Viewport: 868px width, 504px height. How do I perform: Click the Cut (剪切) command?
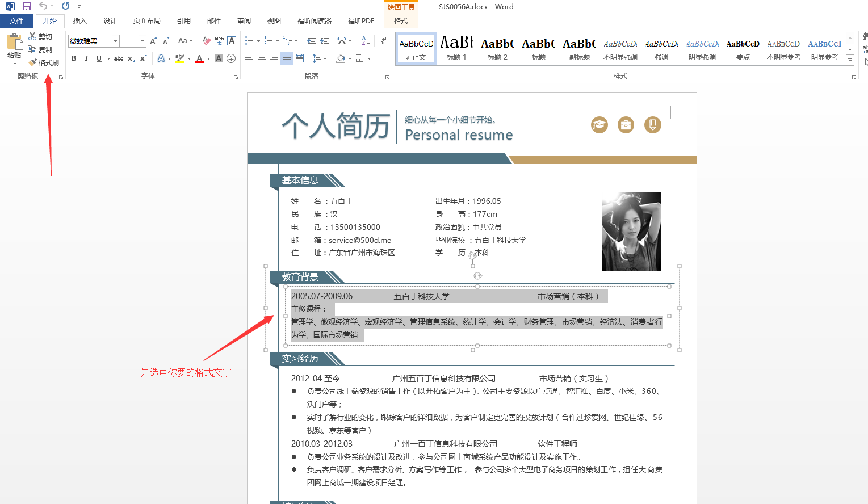tap(40, 36)
